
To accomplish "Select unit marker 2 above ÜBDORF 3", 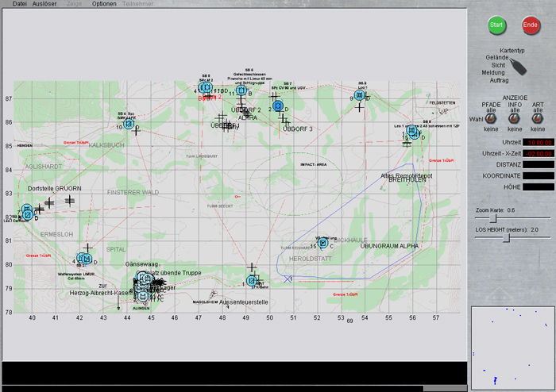I will point(277,106).
